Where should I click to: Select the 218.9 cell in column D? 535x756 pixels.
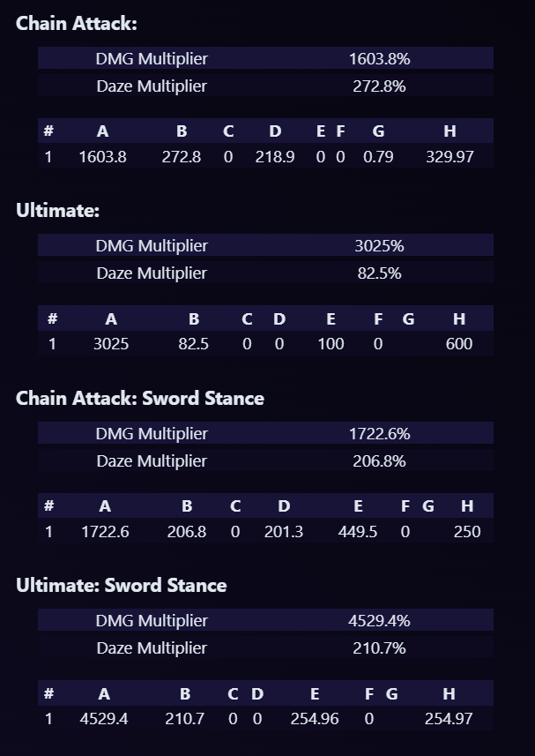pyautogui.click(x=275, y=157)
